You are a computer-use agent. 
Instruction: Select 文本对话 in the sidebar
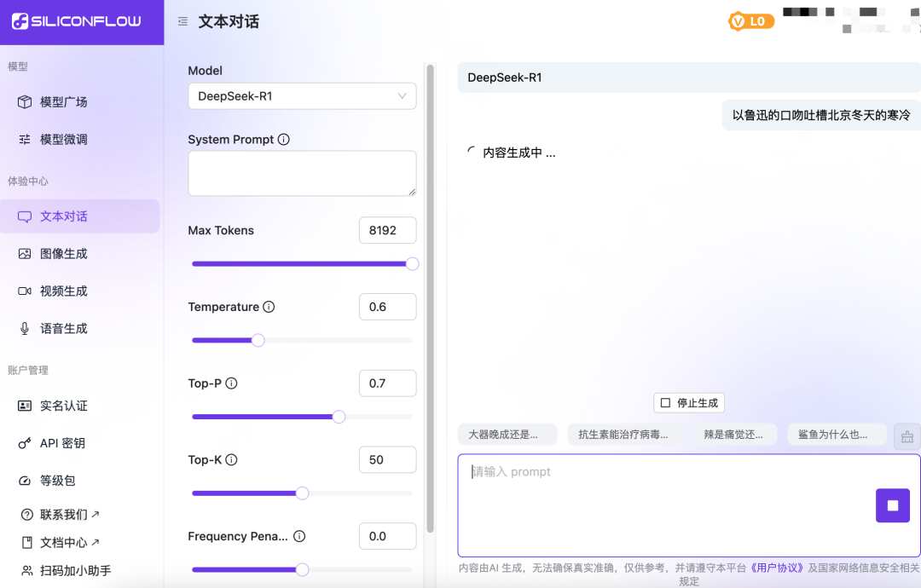(x=80, y=216)
